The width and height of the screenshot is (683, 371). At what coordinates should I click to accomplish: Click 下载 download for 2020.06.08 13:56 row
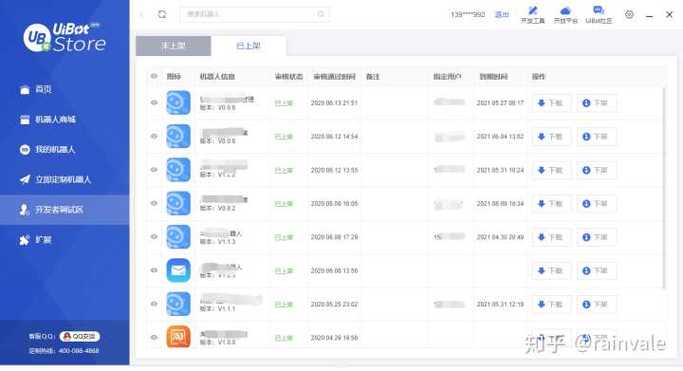pyautogui.click(x=551, y=271)
